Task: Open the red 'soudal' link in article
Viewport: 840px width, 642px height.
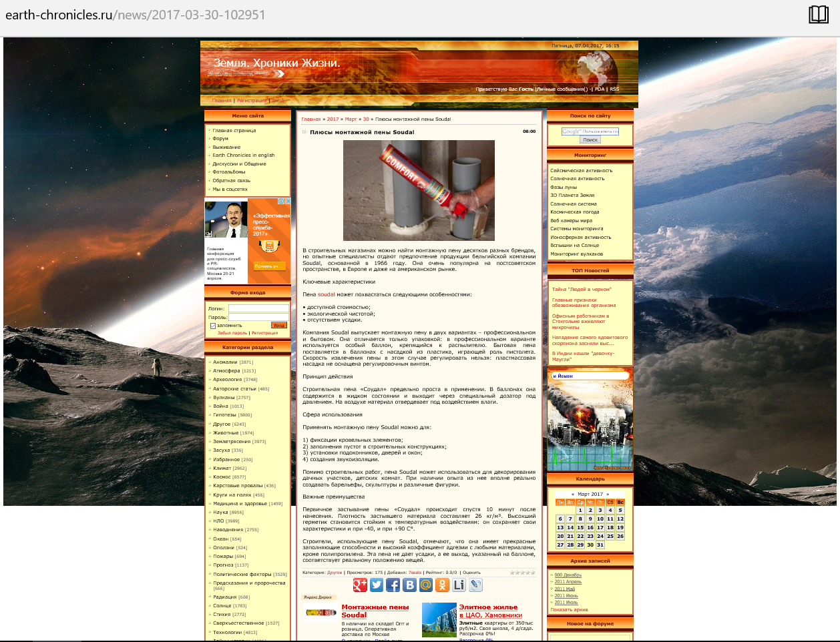Action: 326,294
